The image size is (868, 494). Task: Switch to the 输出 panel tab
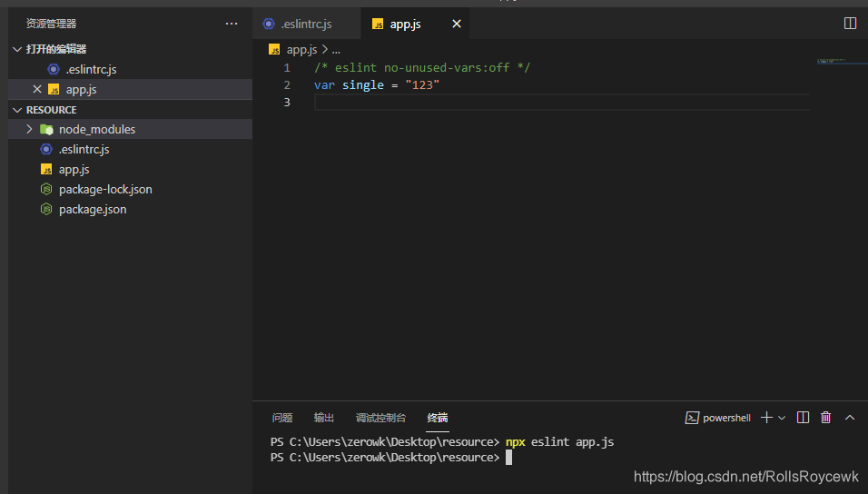[324, 418]
